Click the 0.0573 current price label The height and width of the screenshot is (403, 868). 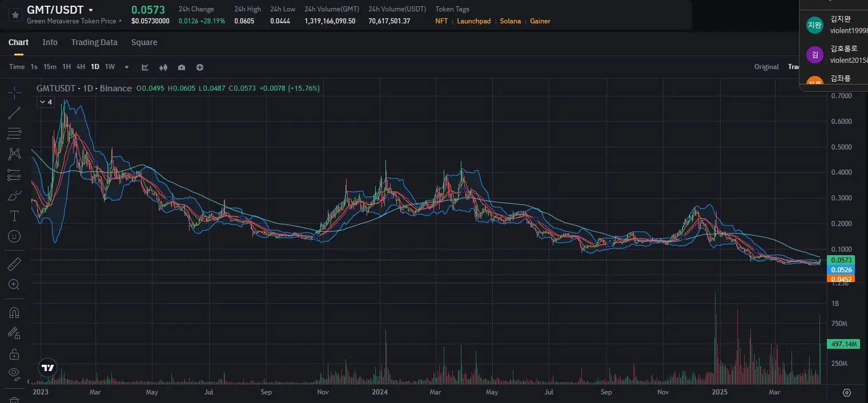841,260
